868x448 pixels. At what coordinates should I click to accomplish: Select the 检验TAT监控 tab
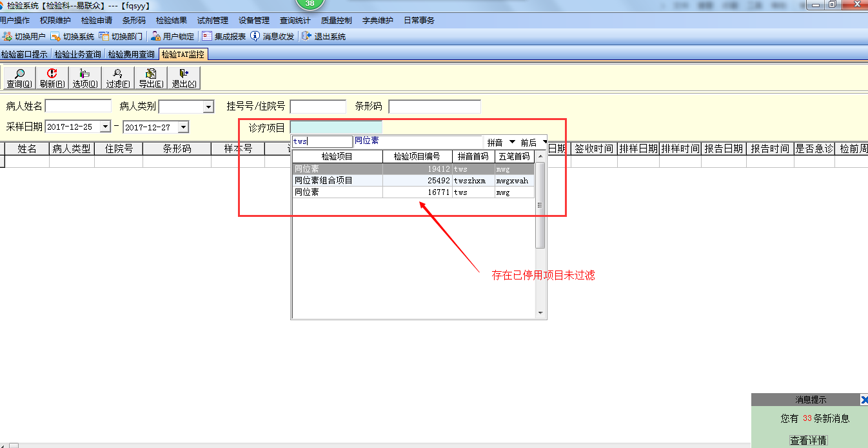pos(184,55)
